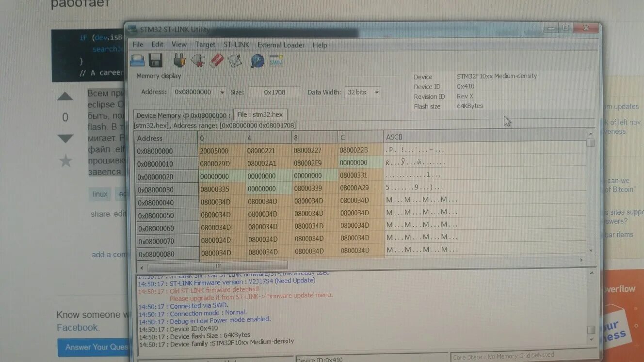Screen dimensions: 644x362
Task: Full chip erase with the eraser icon
Action: click(x=216, y=61)
